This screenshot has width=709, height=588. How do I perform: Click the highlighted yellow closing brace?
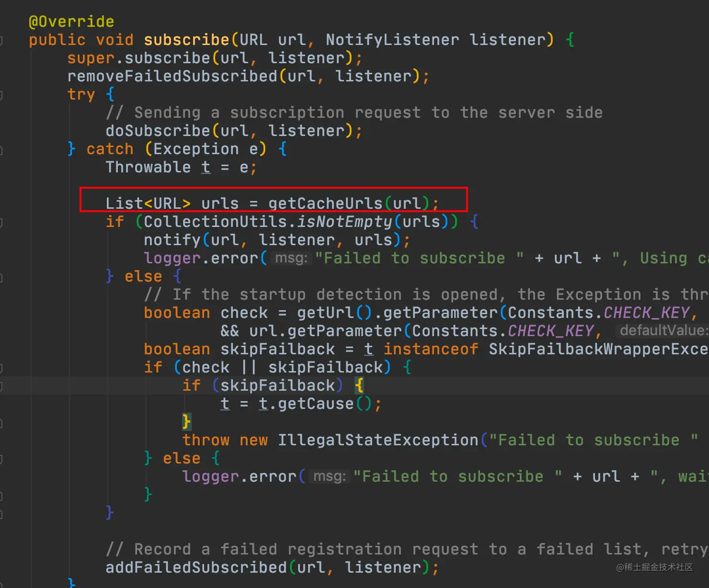(187, 422)
